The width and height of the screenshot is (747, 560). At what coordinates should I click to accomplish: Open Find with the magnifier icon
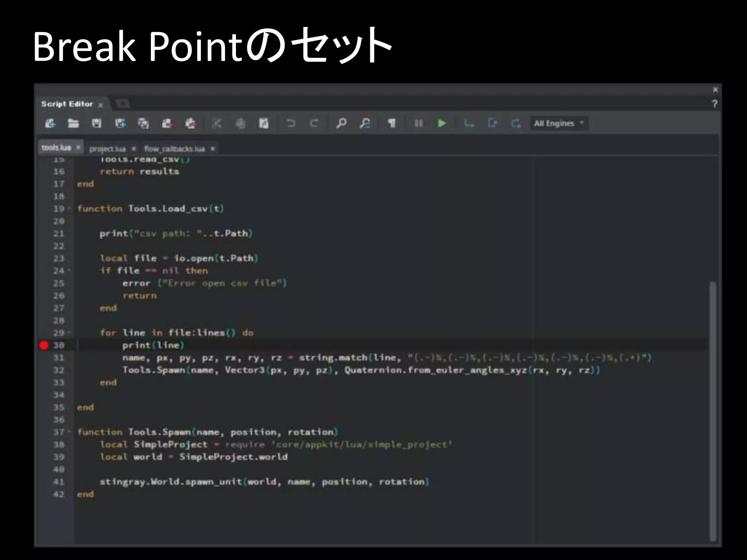[x=341, y=123]
